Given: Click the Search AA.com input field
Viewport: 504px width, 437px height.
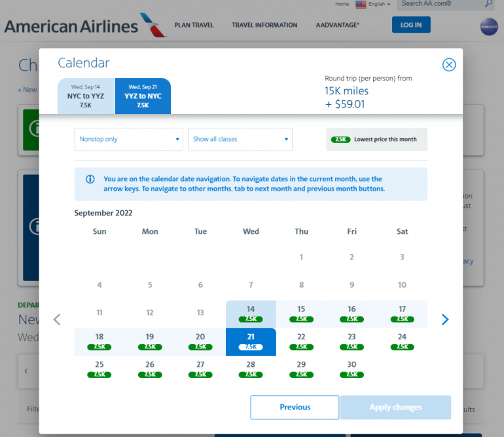Looking at the screenshot, I should [x=439, y=4].
